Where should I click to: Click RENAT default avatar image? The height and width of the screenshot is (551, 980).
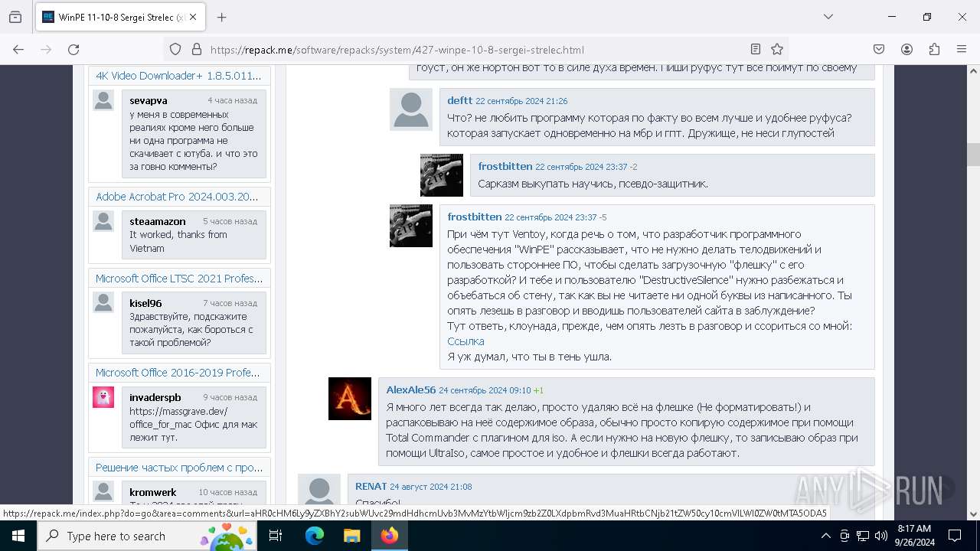(x=319, y=490)
